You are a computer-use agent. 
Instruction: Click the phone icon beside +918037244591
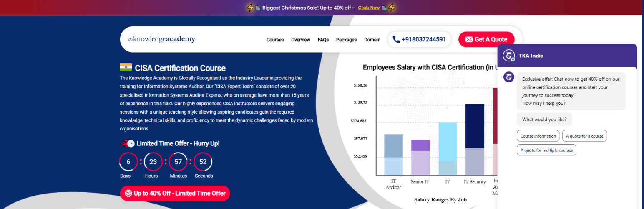[x=396, y=39]
